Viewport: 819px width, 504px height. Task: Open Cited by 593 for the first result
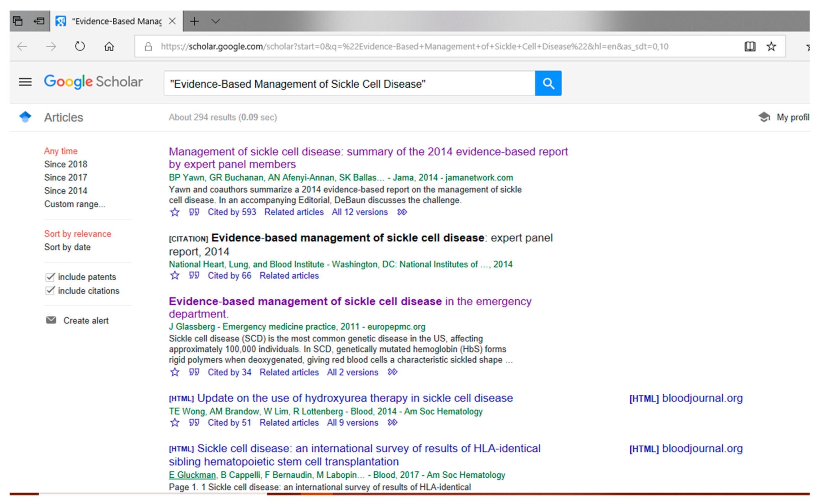232,212
